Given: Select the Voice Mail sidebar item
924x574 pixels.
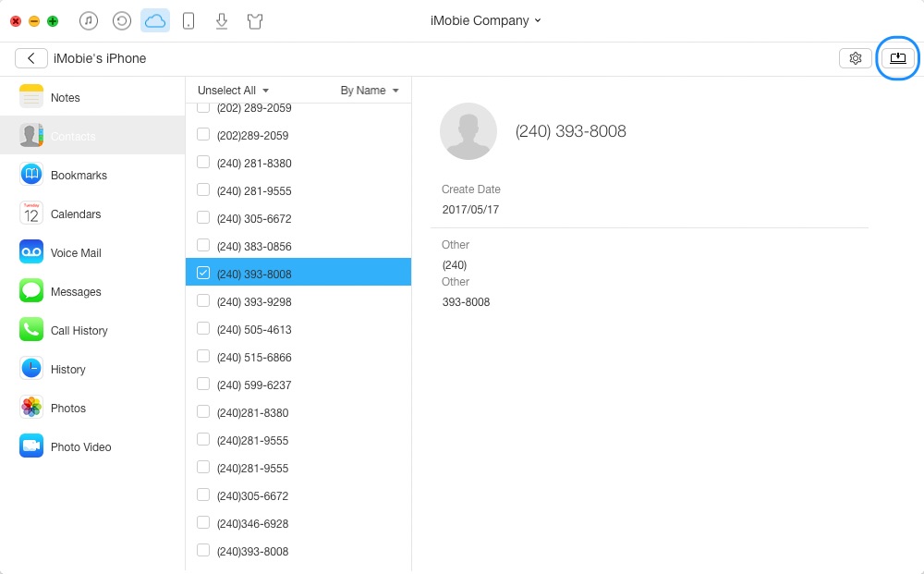Looking at the screenshot, I should [76, 253].
